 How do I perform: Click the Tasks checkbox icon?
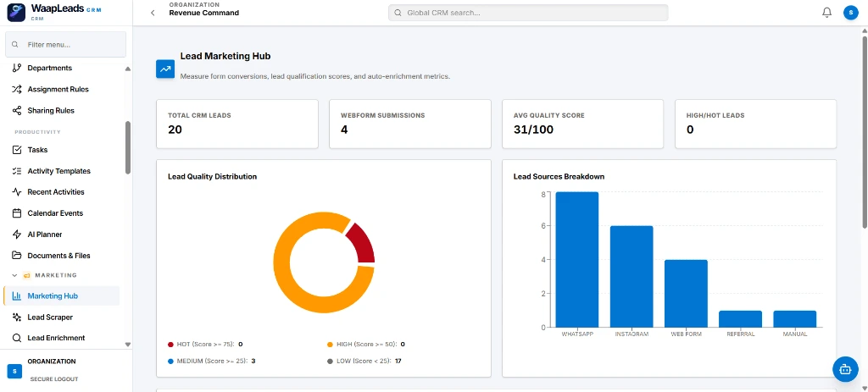point(17,150)
